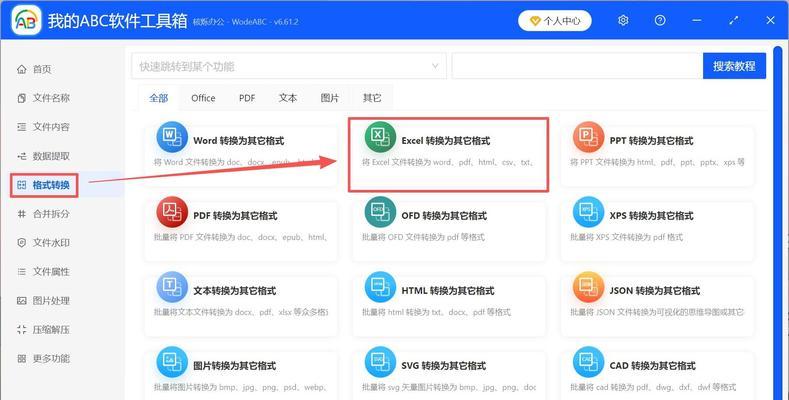Click the '批量将 XPS 文件转换为 pdf 格式' description
This screenshot has height=400, width=789.
626,237
